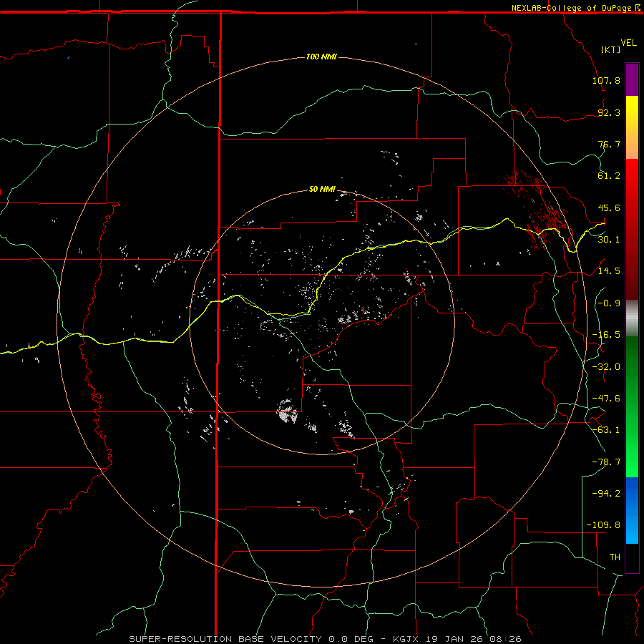
Task: Click the red segment of the color bar
Action: (x=632, y=229)
